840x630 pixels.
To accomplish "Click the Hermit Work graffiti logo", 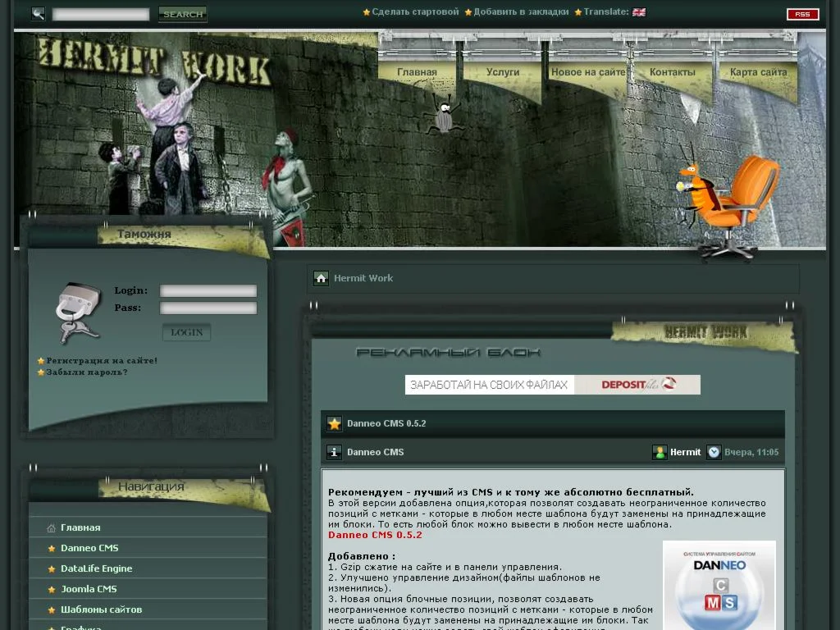I will (153, 63).
